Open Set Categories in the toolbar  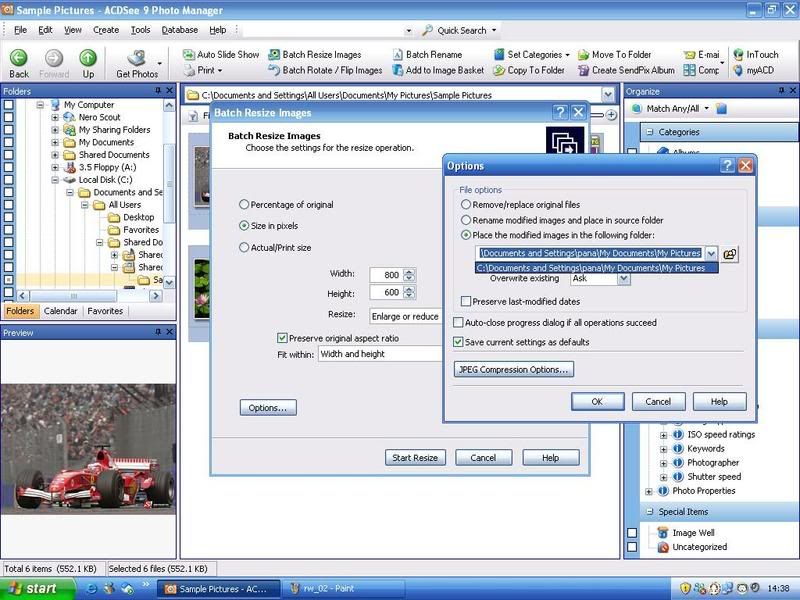pyautogui.click(x=532, y=55)
